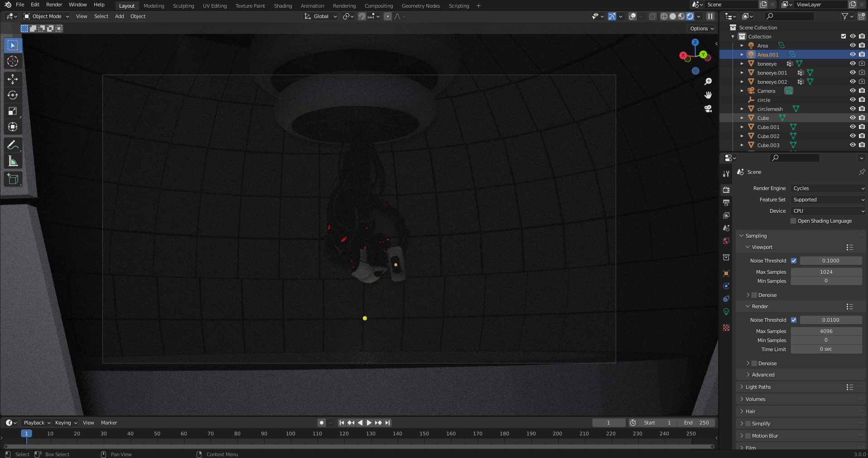
Task: Jump to the last frame in the timeline
Action: point(387,422)
